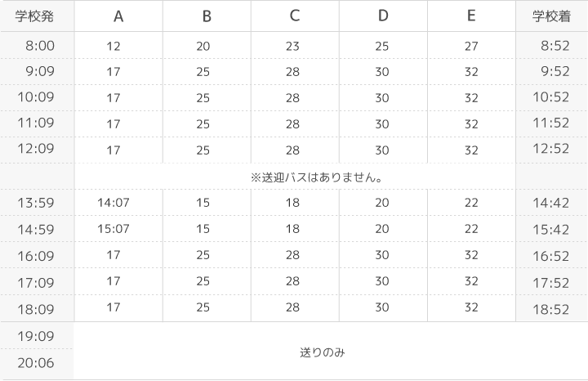Select the 20:06 departure time
The image size is (588, 381).
click(x=36, y=363)
